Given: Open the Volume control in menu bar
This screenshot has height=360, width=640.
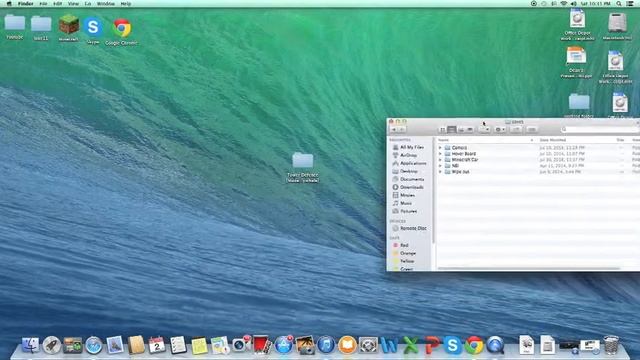Looking at the screenshot, I should [573, 4].
